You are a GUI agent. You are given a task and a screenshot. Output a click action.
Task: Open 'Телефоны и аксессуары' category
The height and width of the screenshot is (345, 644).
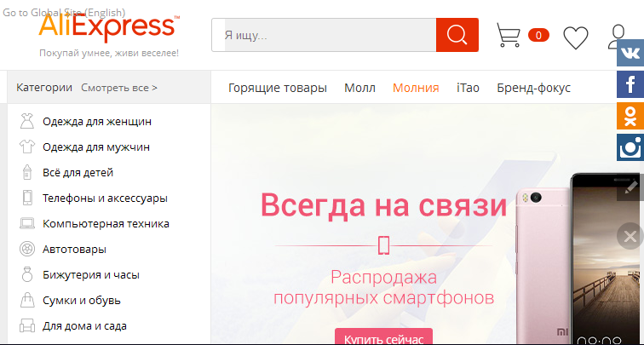tap(105, 198)
